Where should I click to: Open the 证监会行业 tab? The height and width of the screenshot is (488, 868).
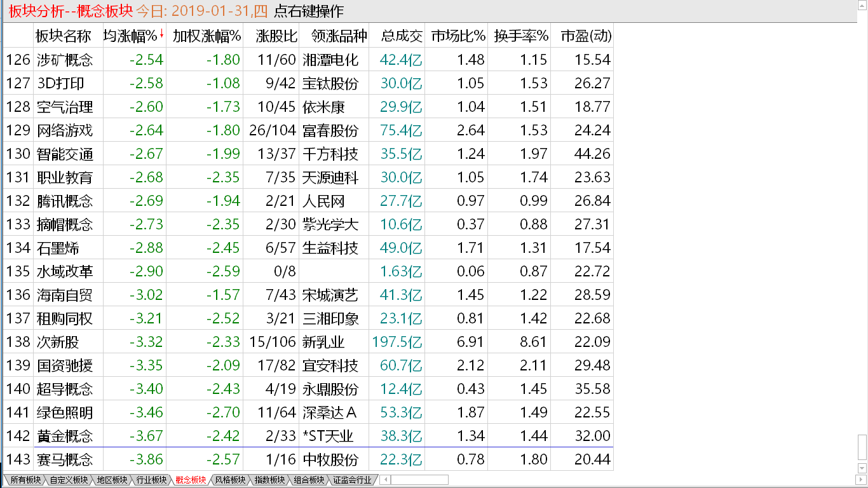(x=352, y=480)
